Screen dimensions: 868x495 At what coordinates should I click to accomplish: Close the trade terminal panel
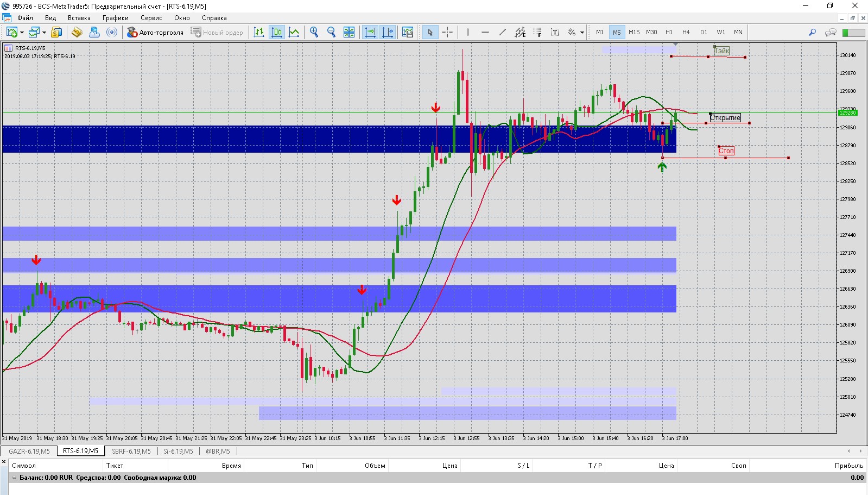click(4, 462)
